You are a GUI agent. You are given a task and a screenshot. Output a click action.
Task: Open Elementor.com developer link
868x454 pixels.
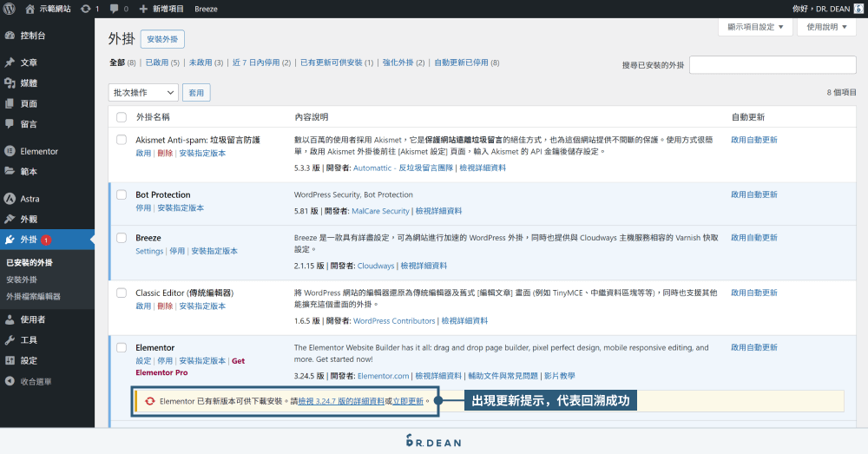pos(383,375)
